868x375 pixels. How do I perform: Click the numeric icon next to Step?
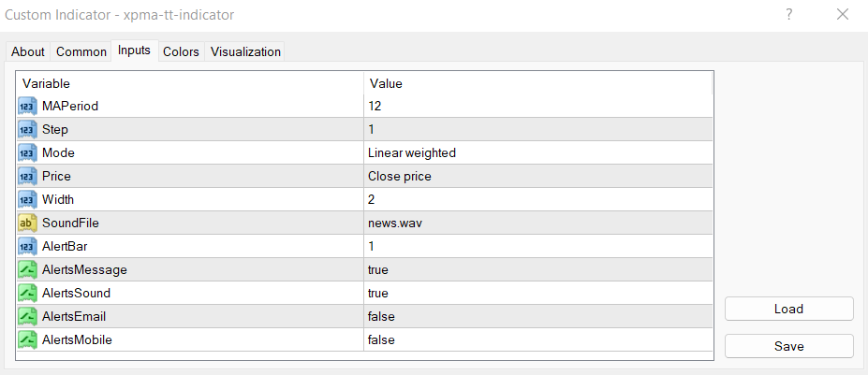(27, 129)
